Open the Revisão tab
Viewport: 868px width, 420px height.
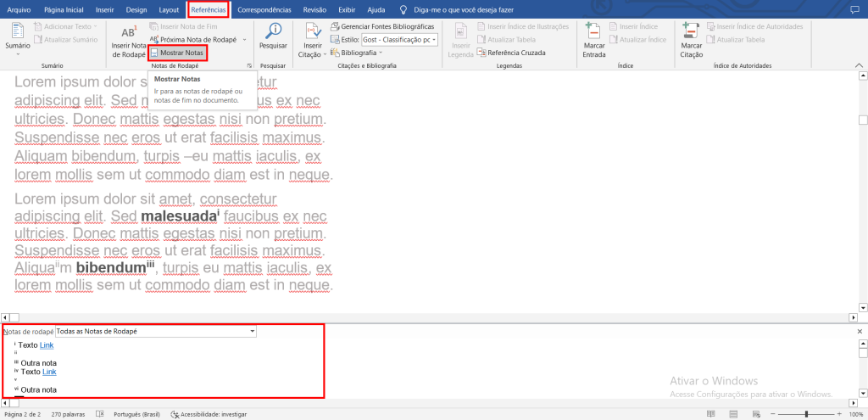coord(314,9)
